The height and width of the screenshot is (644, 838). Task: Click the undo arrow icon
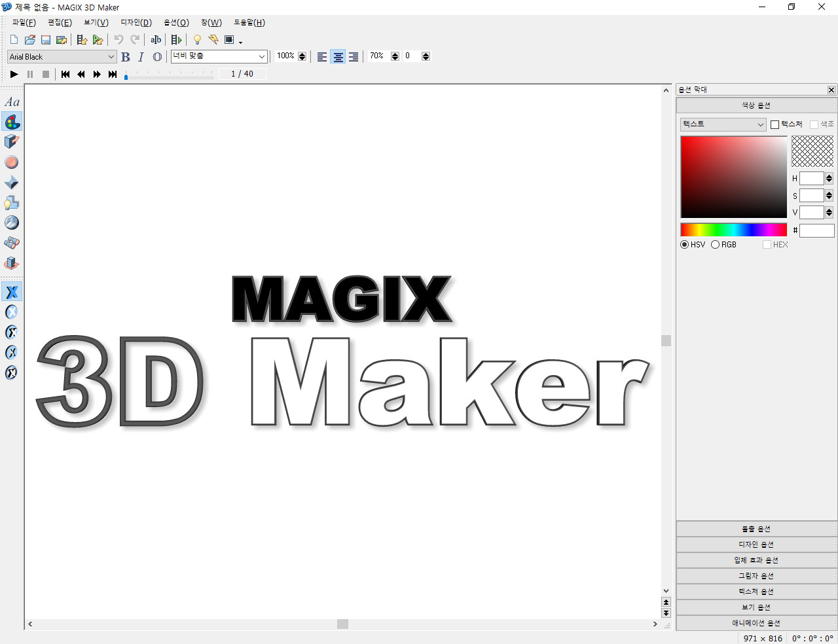(x=118, y=40)
